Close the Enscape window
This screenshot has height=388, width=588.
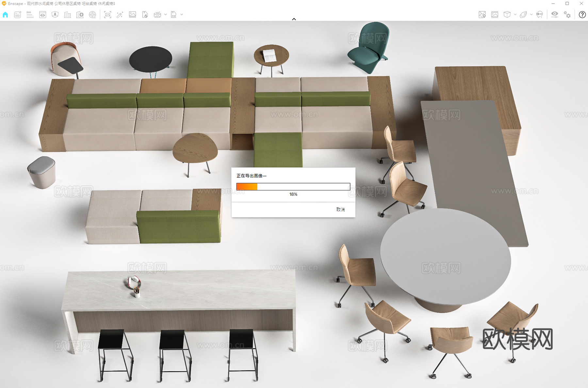click(581, 4)
